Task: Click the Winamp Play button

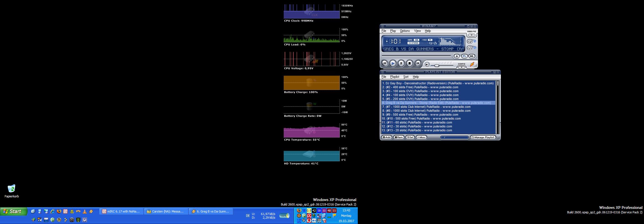Action: point(393,63)
